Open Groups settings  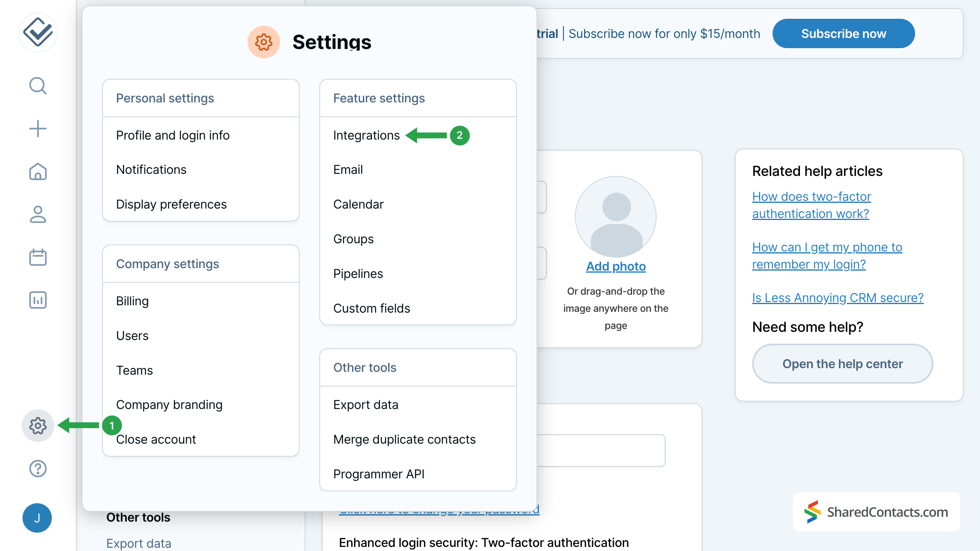pos(353,239)
